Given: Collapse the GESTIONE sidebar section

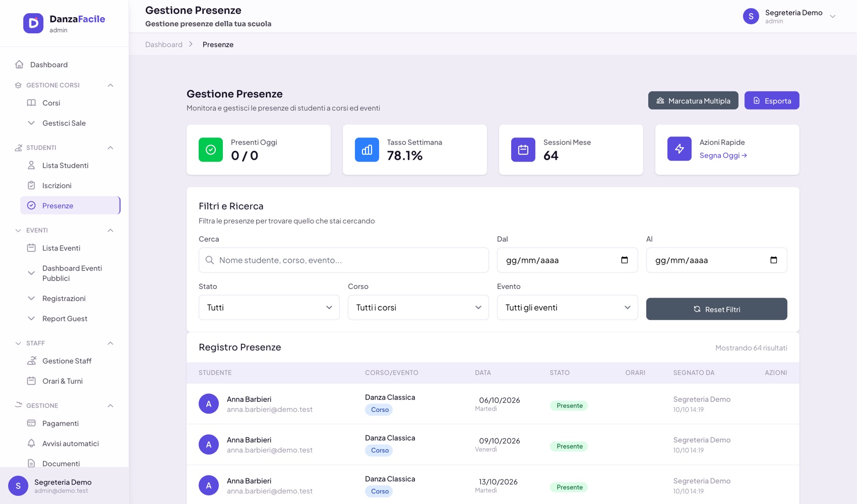Looking at the screenshot, I should point(110,406).
